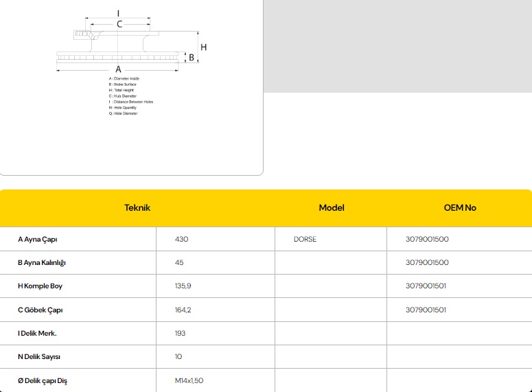
Task: Click the 'Hole Diameter' legend line
Action: (x=123, y=113)
